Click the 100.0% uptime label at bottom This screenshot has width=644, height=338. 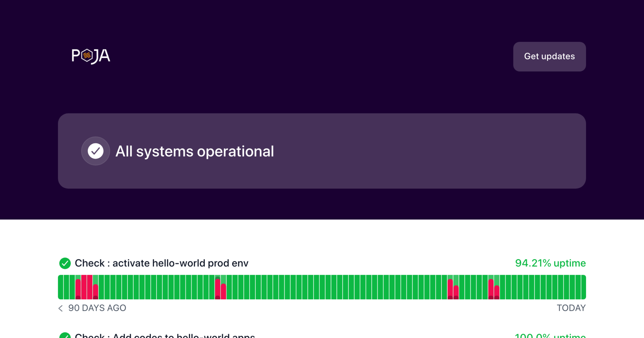click(550, 335)
